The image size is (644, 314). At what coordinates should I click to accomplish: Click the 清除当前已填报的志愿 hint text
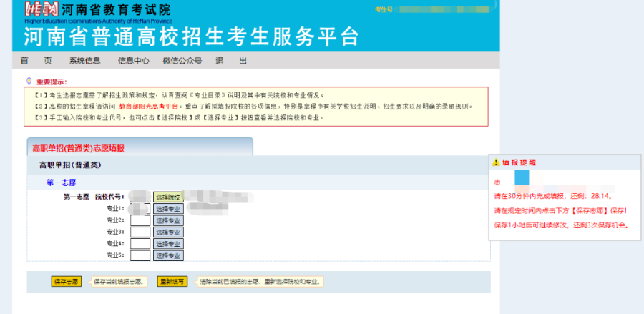click(261, 282)
